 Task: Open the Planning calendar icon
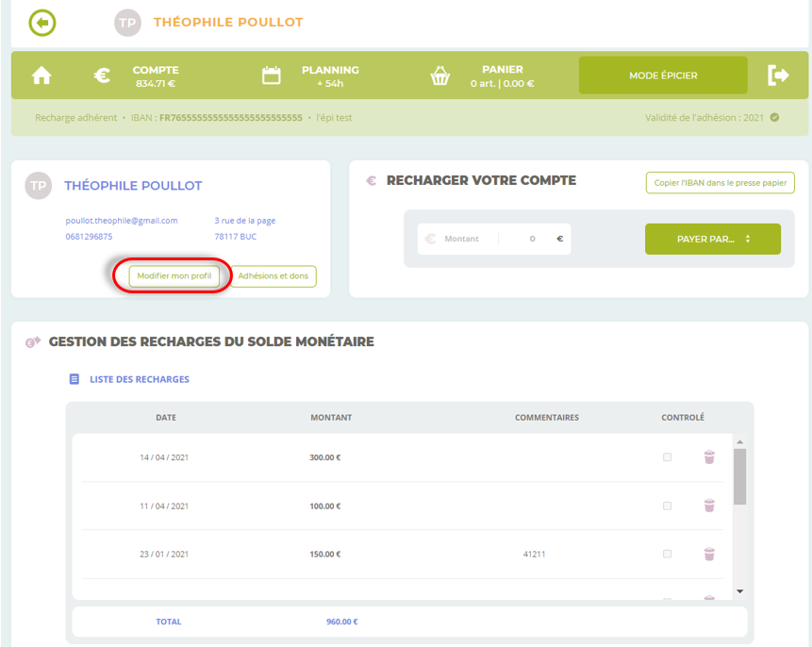(272, 76)
